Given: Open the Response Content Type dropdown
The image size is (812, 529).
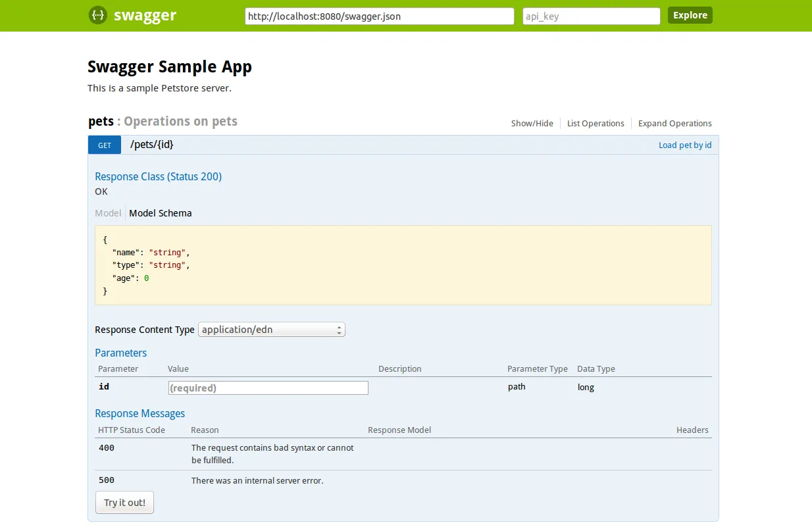Looking at the screenshot, I should [271, 330].
